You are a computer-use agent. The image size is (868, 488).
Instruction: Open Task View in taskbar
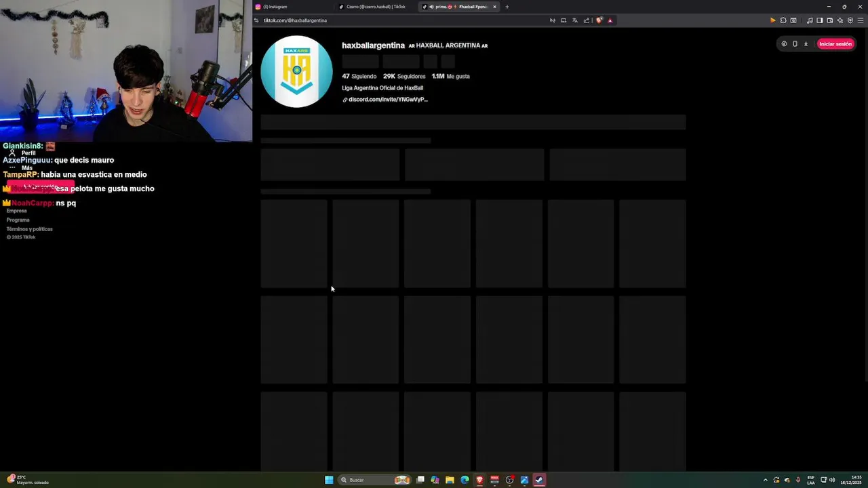coord(420,480)
